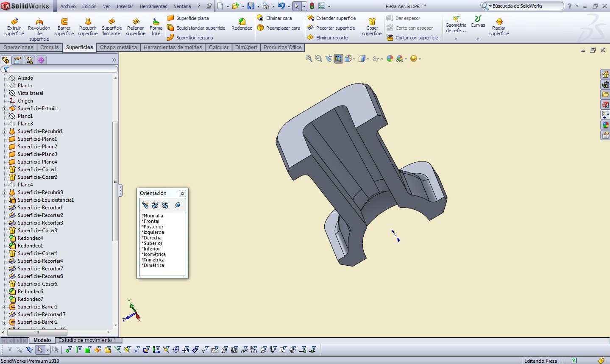Choose *Frontal in Orientación list
This screenshot has width=610, height=364.
tap(150, 221)
